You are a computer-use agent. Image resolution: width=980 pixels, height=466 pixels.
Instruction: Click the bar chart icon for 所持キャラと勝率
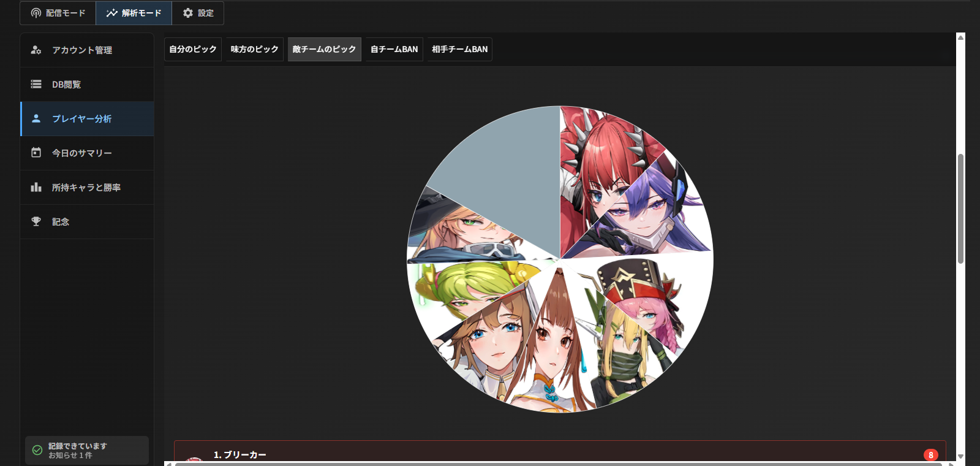click(x=36, y=187)
